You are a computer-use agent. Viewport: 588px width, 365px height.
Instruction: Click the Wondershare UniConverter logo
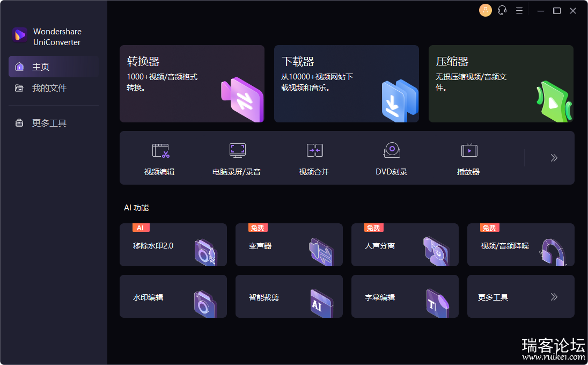[20, 35]
